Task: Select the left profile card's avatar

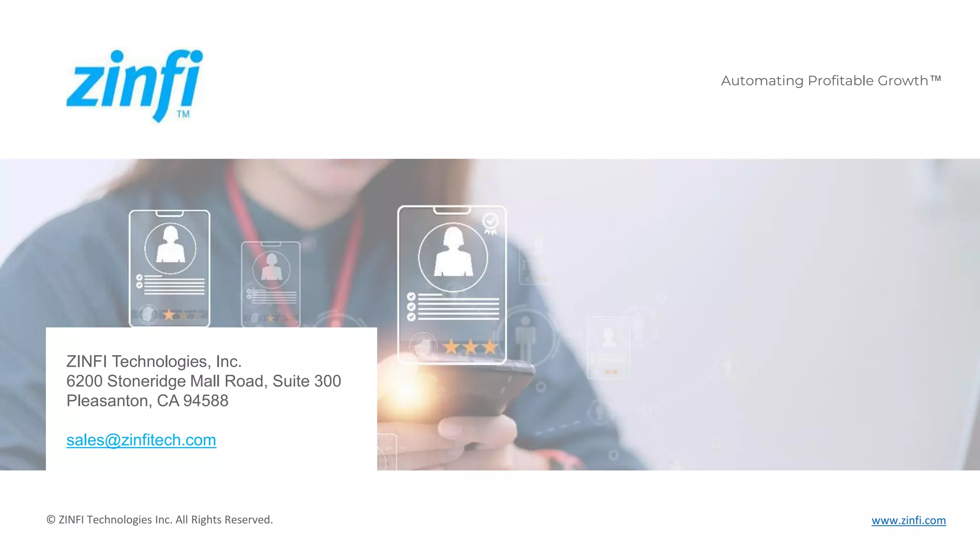Action: [x=170, y=248]
